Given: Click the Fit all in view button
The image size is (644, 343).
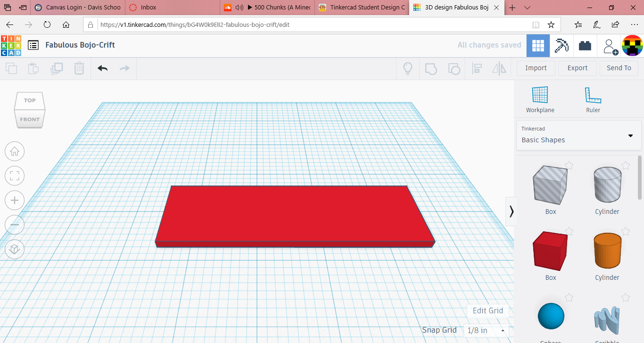Looking at the screenshot, I should pos(15,176).
